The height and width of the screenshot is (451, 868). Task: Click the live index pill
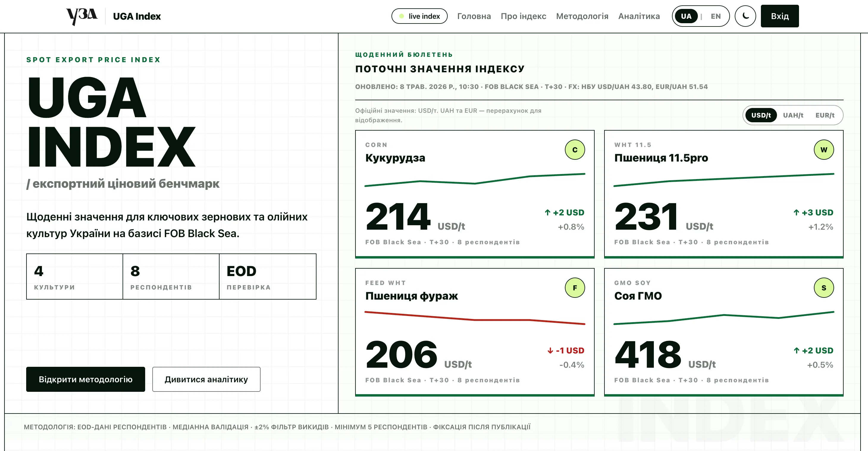click(x=419, y=16)
